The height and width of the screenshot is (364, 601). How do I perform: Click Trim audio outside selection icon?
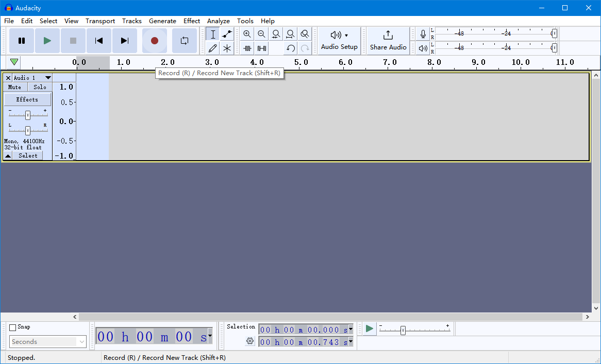[247, 48]
